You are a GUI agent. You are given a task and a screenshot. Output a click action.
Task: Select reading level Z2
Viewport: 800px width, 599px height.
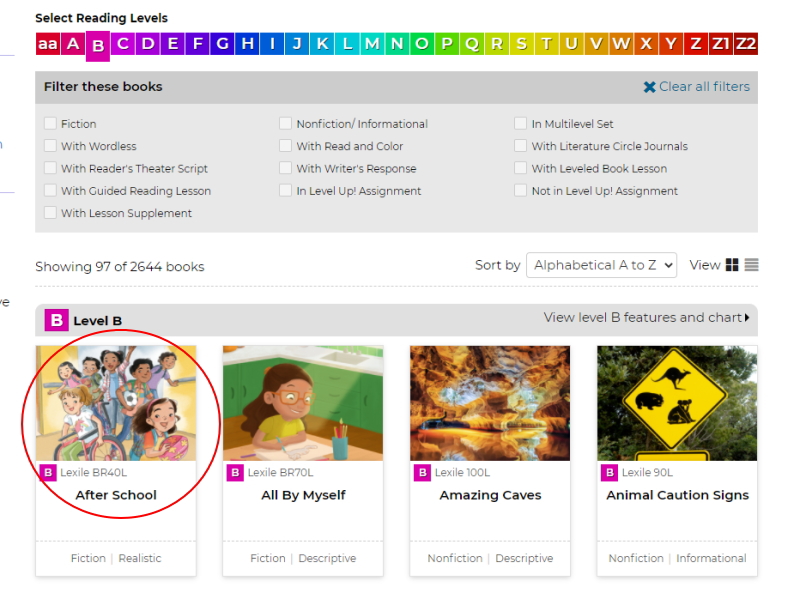746,43
